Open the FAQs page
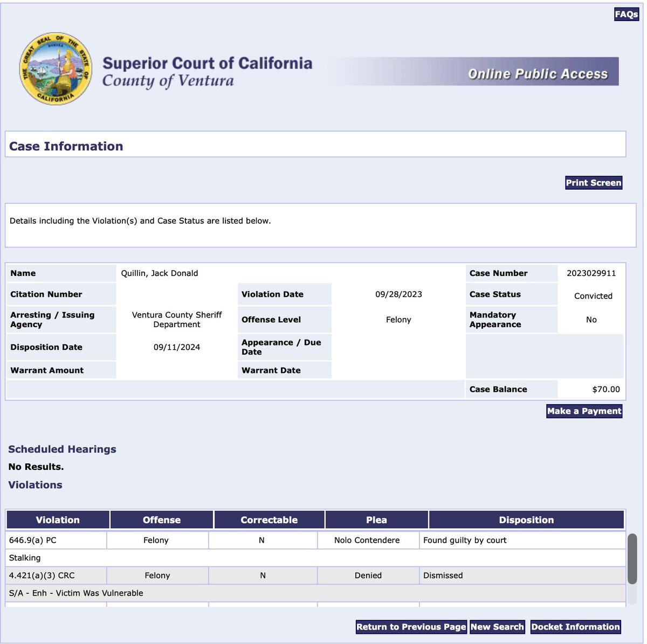 [627, 15]
